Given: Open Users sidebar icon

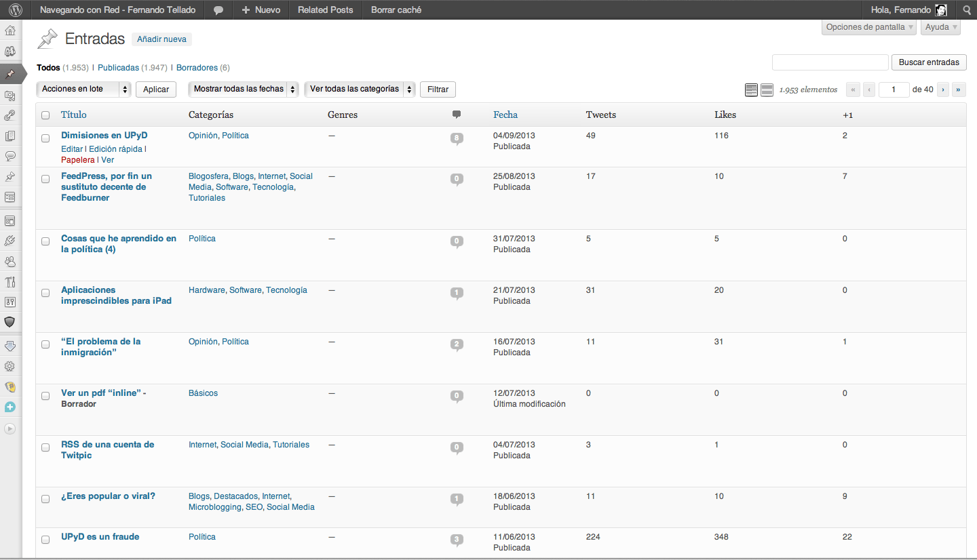Looking at the screenshot, I should 10,261.
